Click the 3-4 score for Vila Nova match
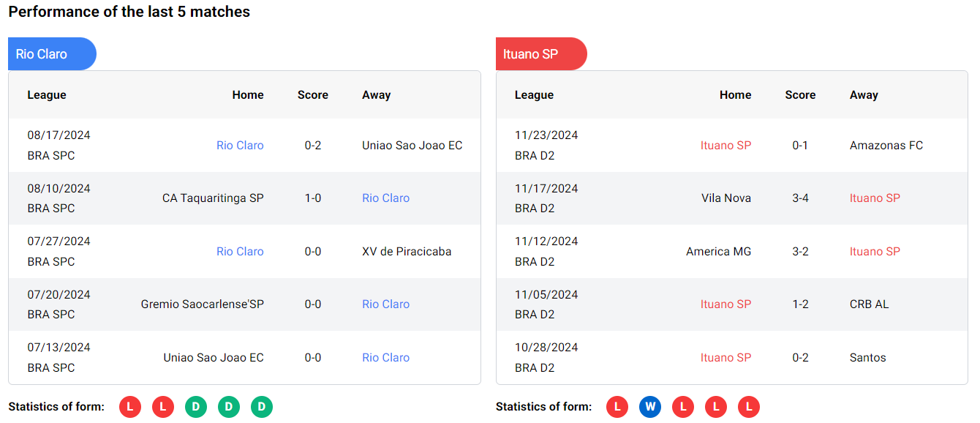This screenshot has width=980, height=423. tap(800, 198)
